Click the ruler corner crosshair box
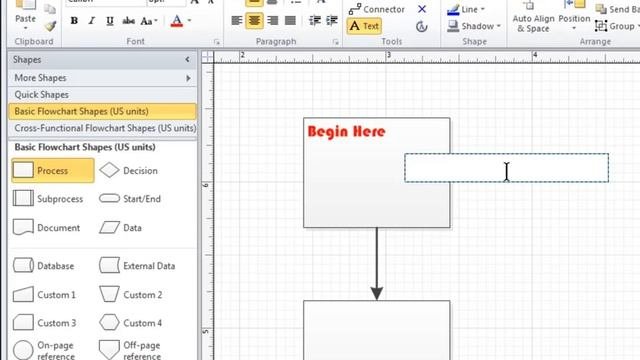 tap(207, 56)
